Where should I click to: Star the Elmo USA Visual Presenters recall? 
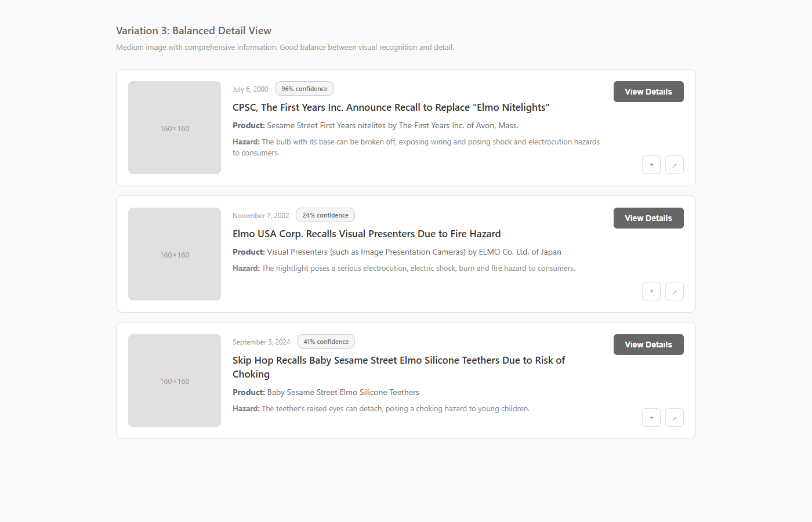pos(651,291)
